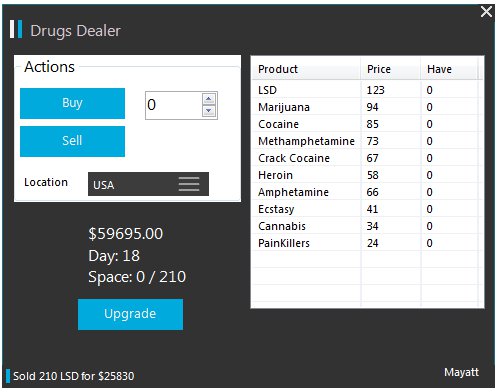Viewport: 497px width, 392px height.
Task: Click Cocaine price value 85
Action: (x=373, y=124)
